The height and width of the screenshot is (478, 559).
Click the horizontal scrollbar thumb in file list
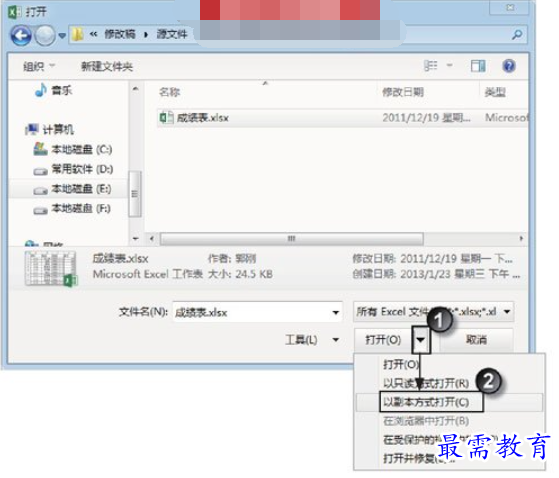pos(292,238)
